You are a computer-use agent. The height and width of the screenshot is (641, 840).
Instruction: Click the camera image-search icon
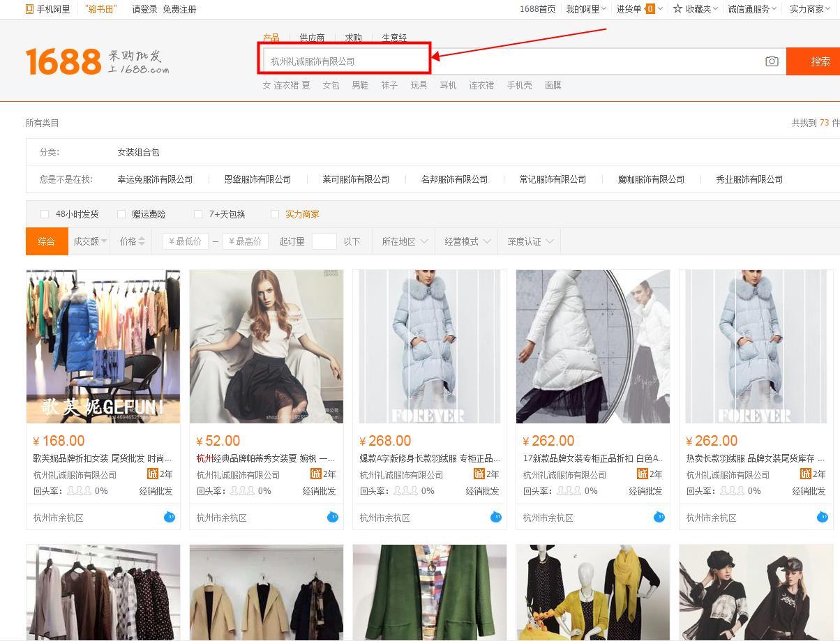[x=772, y=61]
